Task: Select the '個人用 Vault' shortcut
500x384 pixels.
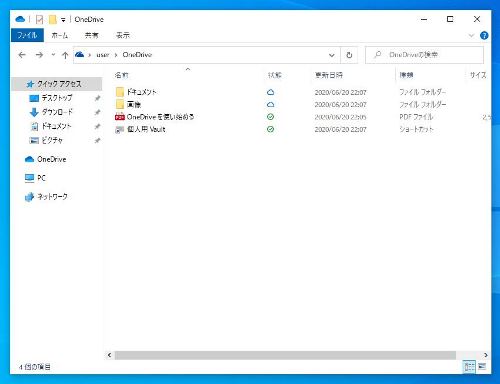Action: [x=146, y=129]
